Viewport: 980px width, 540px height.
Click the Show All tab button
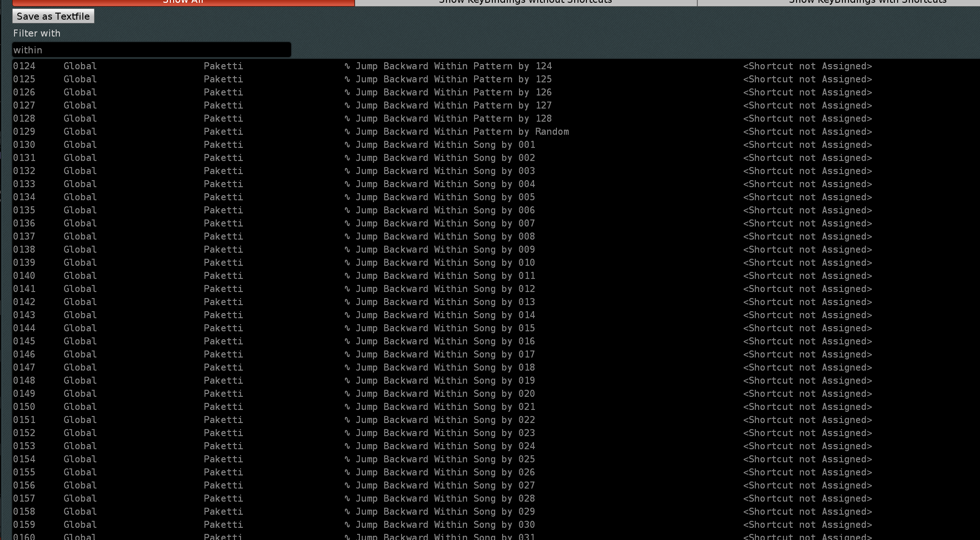click(183, 2)
